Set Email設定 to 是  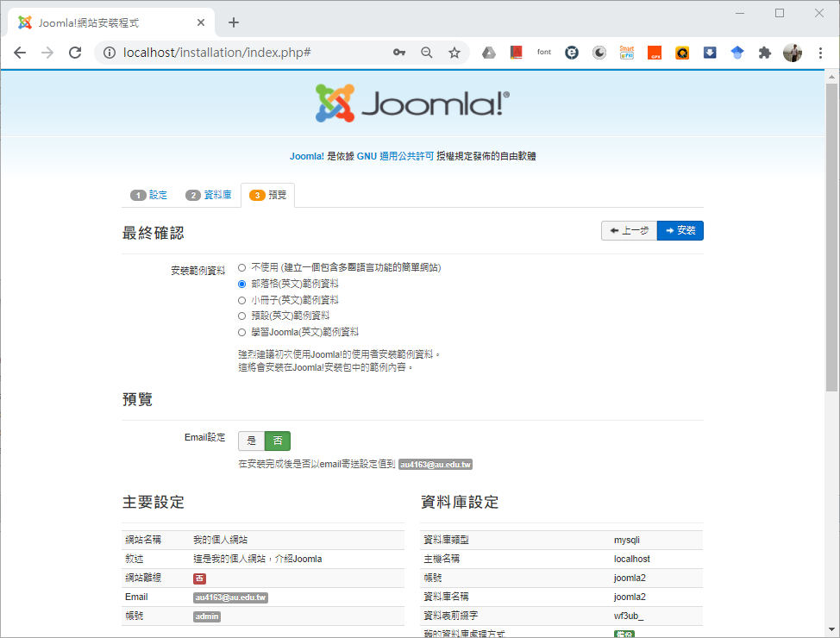(252, 441)
